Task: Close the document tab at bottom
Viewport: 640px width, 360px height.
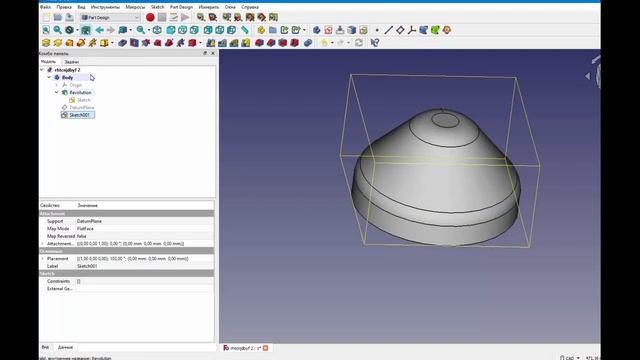Action: tap(266, 348)
